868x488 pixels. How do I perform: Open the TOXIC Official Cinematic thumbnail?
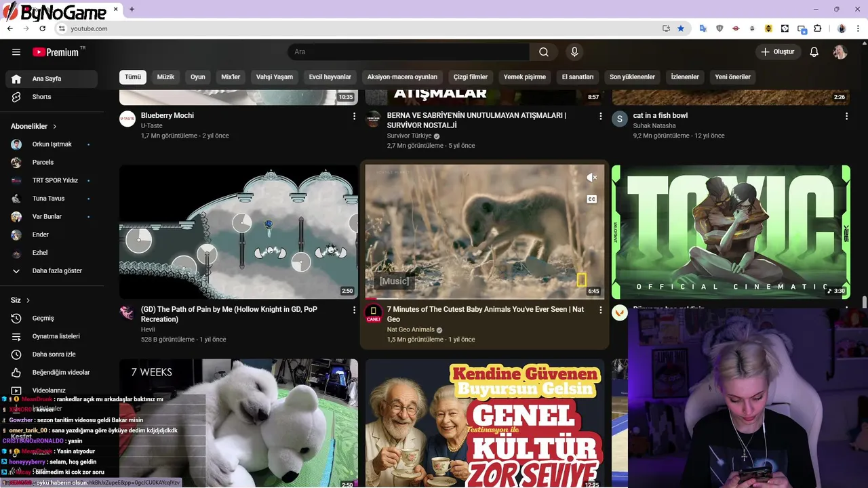point(731,232)
